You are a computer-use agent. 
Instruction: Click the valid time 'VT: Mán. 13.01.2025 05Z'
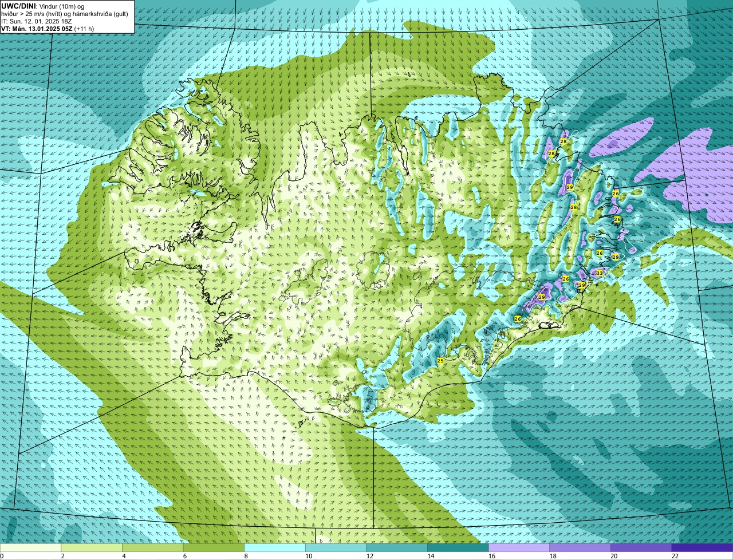pyautogui.click(x=37, y=29)
